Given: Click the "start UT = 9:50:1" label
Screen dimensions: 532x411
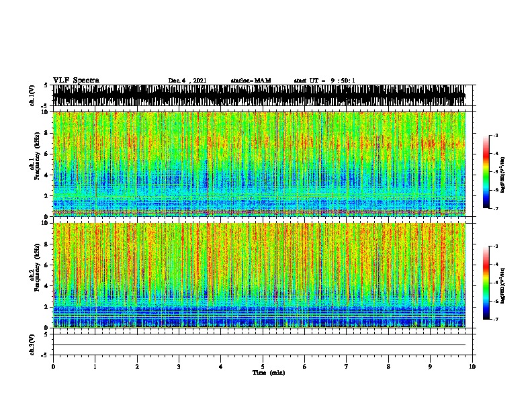Looking at the screenshot, I should pos(324,81).
